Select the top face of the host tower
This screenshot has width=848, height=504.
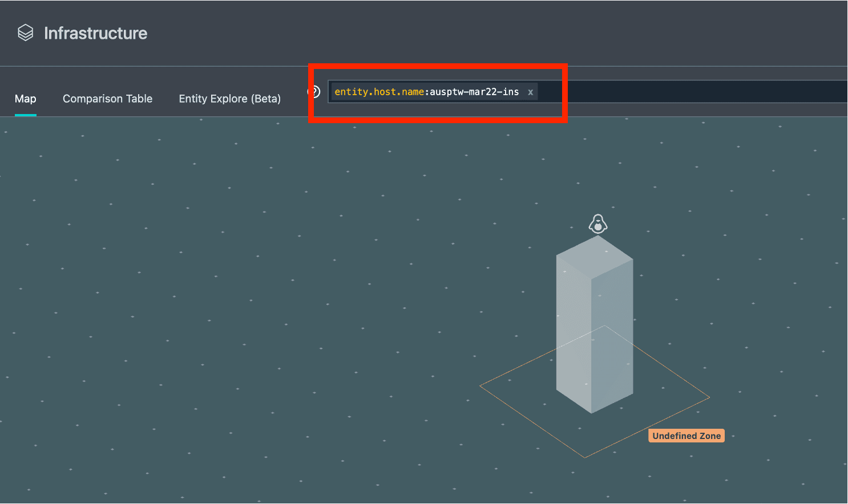(x=595, y=257)
